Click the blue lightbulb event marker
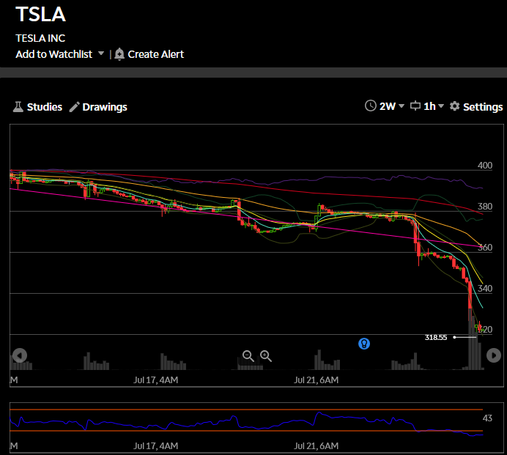This screenshot has width=507, height=455. pos(364,343)
